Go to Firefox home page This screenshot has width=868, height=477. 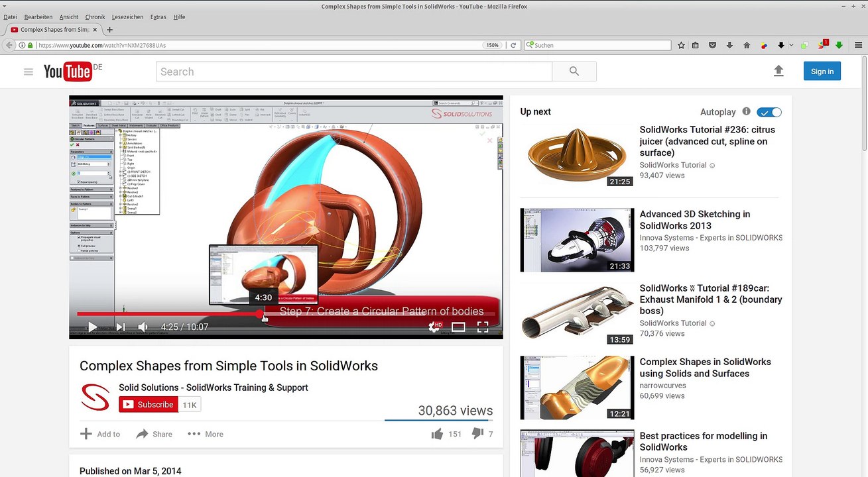(747, 45)
